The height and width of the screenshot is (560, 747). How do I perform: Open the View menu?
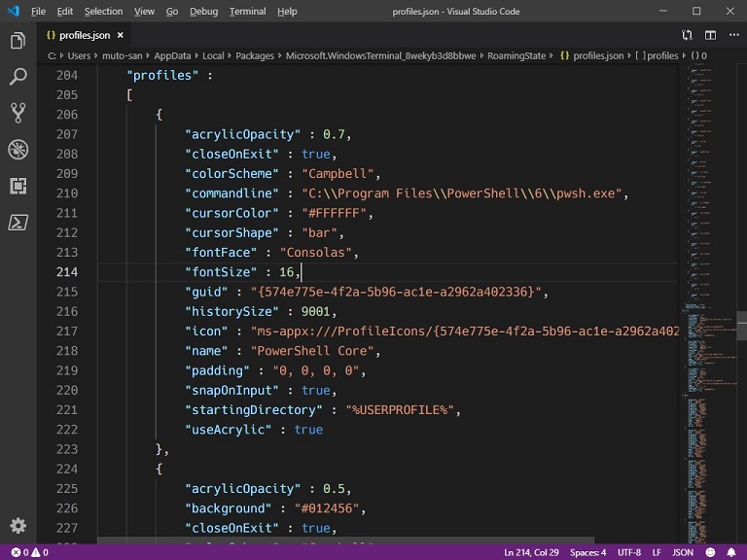click(x=144, y=11)
